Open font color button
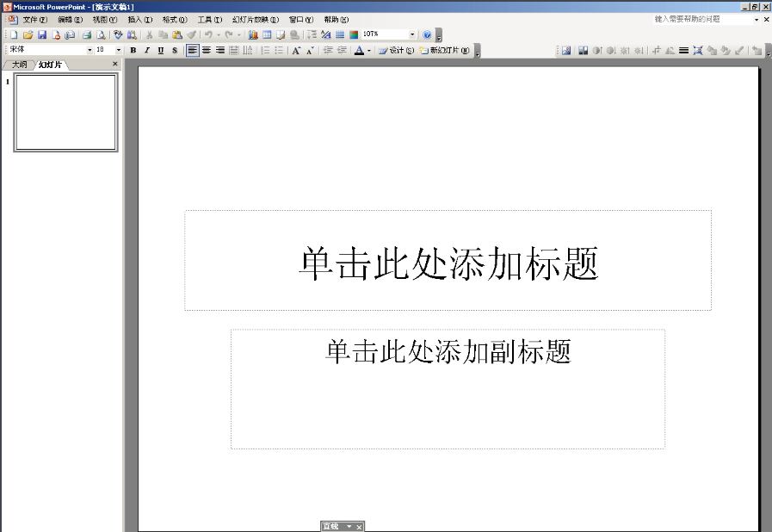The width and height of the screenshot is (772, 532). [360, 50]
